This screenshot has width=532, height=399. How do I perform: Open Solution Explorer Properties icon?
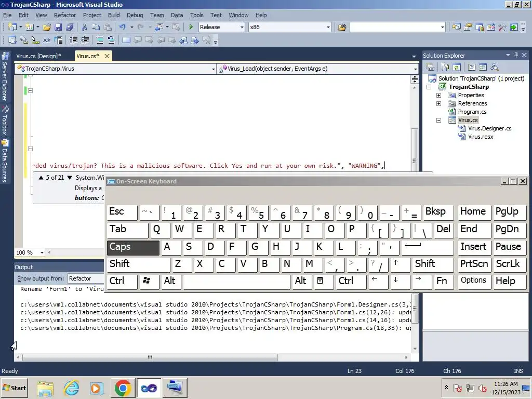[430, 67]
